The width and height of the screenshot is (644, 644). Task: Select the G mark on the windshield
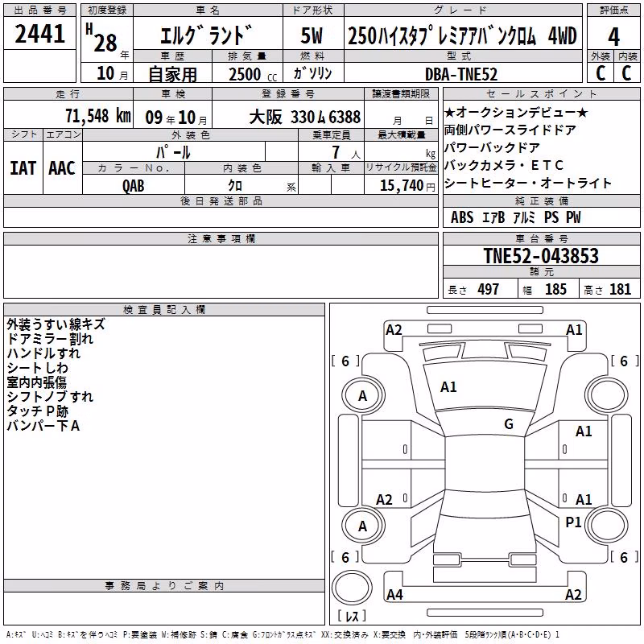pos(509,424)
